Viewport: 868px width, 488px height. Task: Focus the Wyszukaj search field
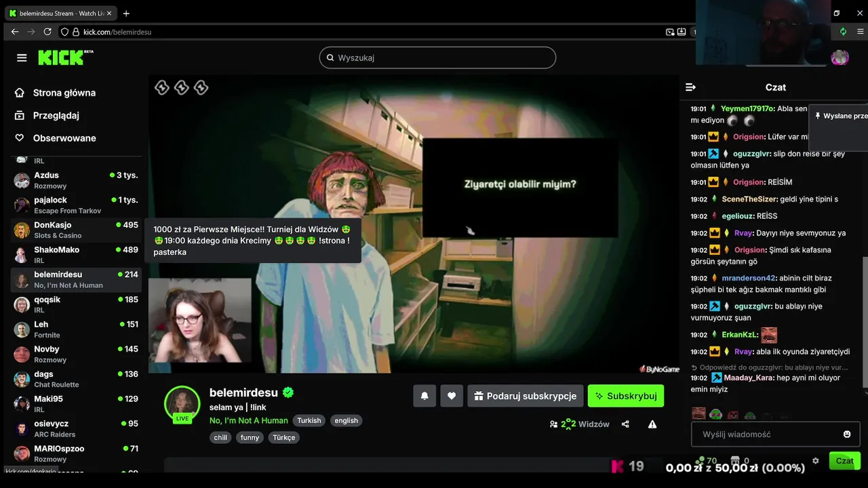[437, 58]
